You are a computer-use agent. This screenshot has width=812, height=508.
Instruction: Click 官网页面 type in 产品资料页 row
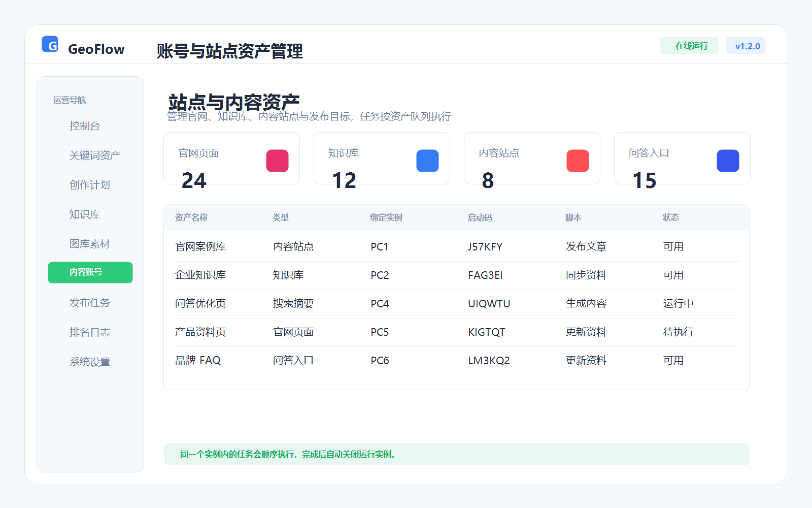click(293, 332)
